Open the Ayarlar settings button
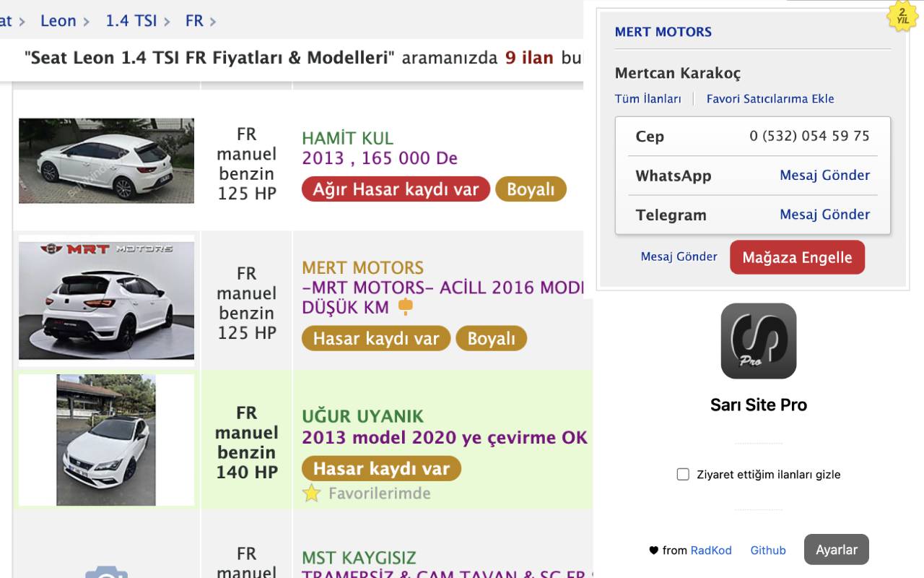Image resolution: width=924 pixels, height=578 pixels. tap(837, 550)
